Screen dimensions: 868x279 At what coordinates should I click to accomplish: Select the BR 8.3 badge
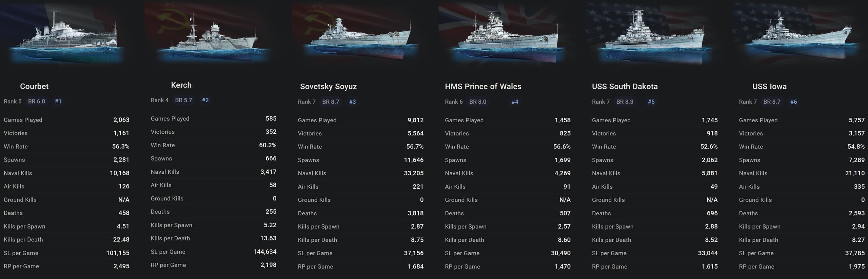point(625,102)
